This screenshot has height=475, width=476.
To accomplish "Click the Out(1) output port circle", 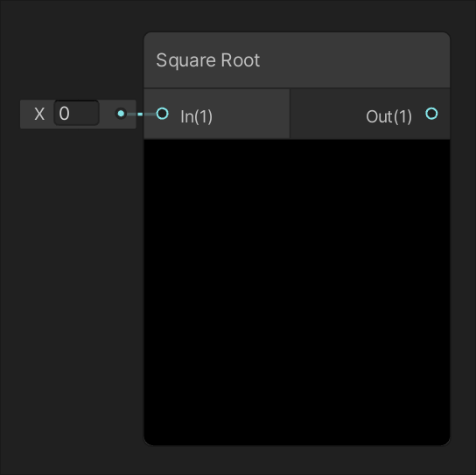I will tap(431, 114).
